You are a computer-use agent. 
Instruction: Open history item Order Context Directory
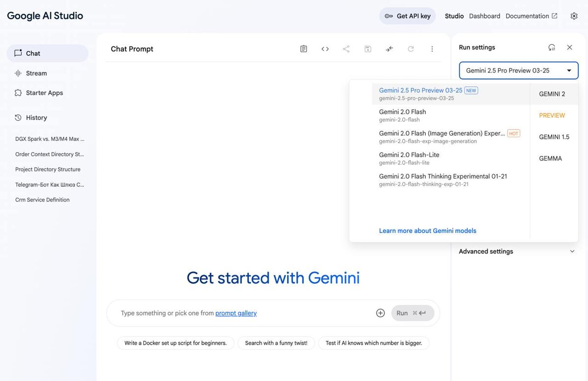tap(49, 154)
